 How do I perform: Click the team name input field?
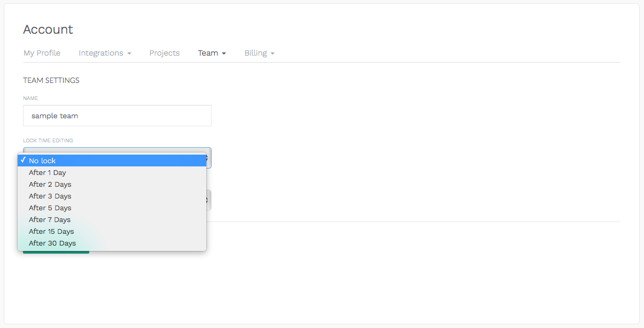click(x=117, y=116)
